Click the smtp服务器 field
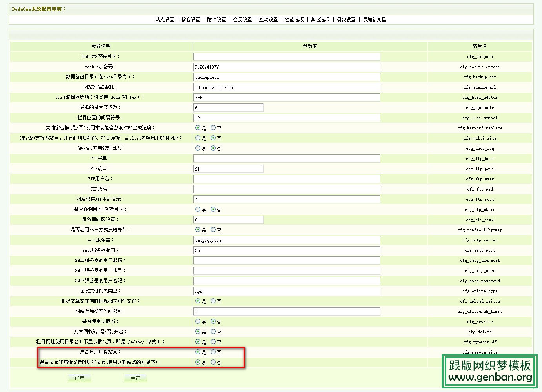542x392 pixels. (x=287, y=240)
